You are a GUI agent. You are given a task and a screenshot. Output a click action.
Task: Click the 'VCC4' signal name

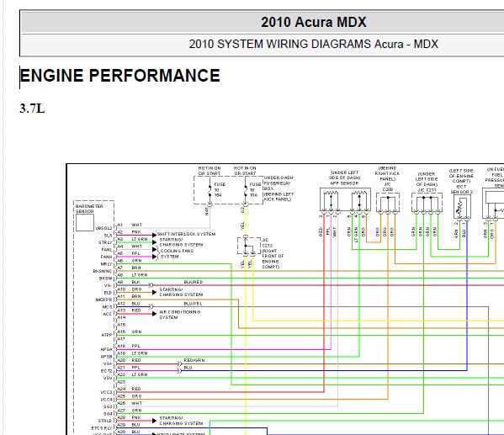[x=106, y=400]
